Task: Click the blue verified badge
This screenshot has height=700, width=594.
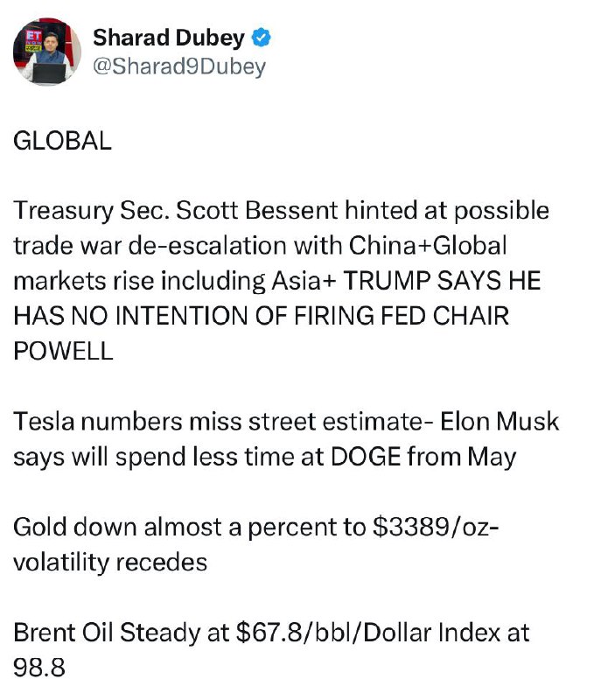Action: coord(262,38)
